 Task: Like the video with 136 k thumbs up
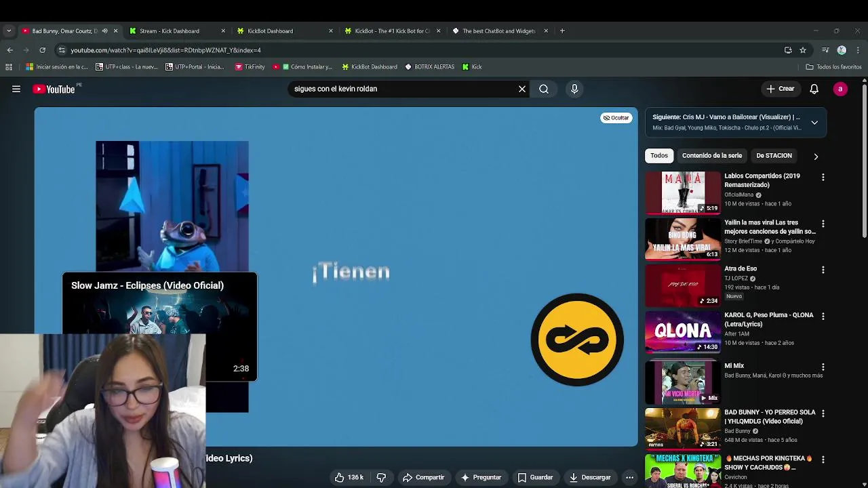click(349, 477)
